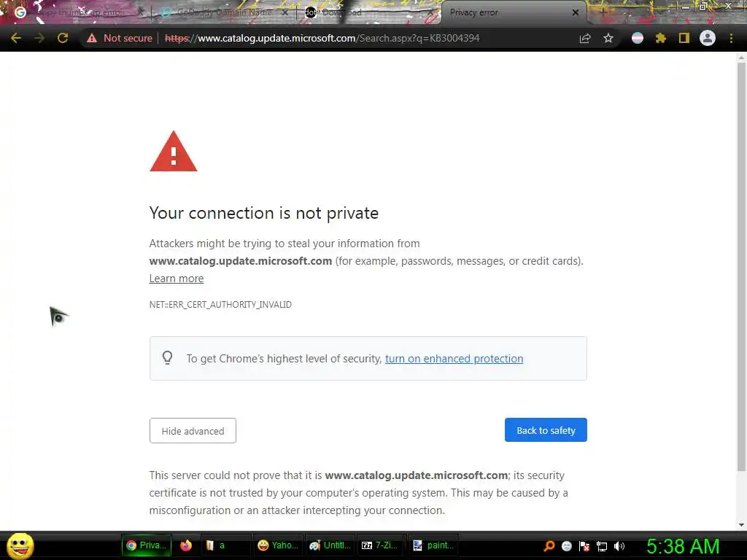The height and width of the screenshot is (560, 747).
Task: Open the volume speaker tray icon
Action: (619, 546)
